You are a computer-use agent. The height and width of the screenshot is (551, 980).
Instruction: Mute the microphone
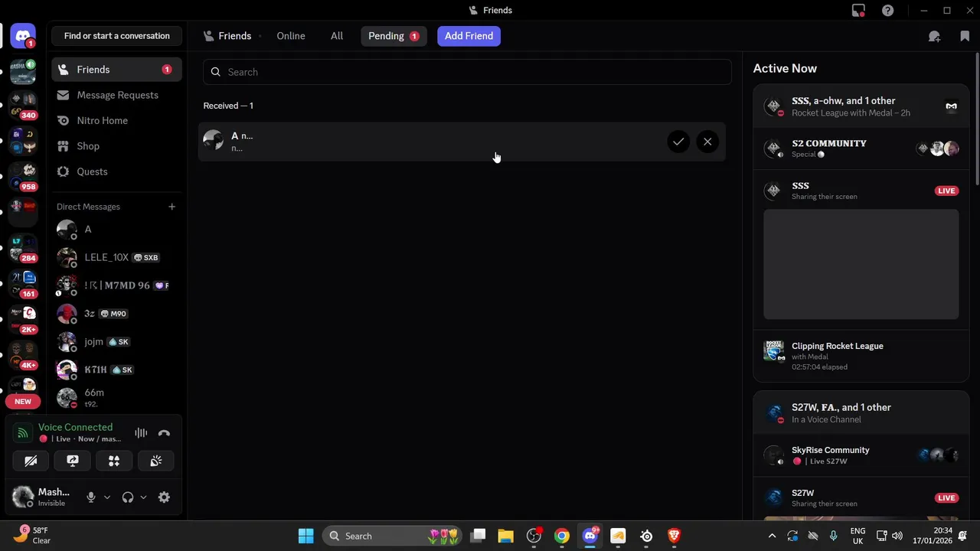91,497
